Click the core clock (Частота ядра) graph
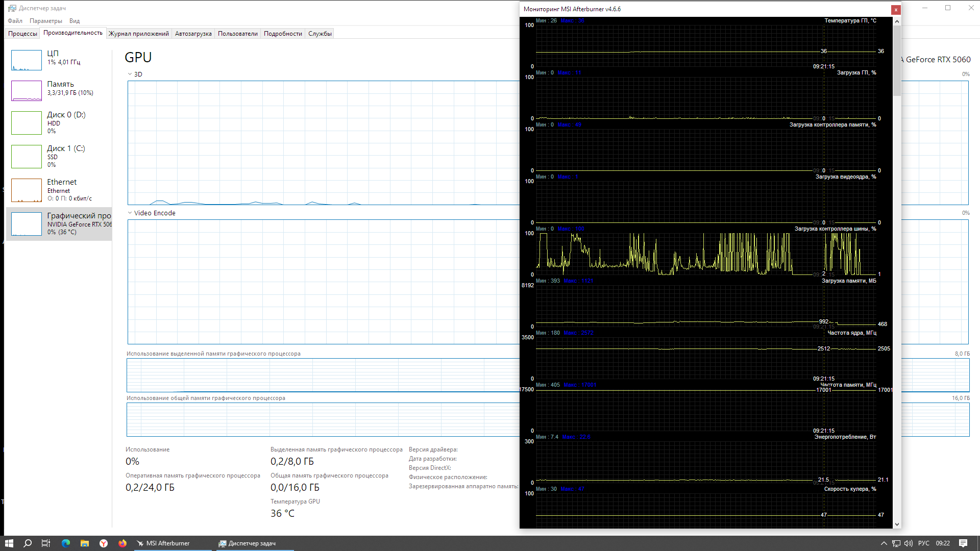The height and width of the screenshot is (551, 980). (x=706, y=358)
